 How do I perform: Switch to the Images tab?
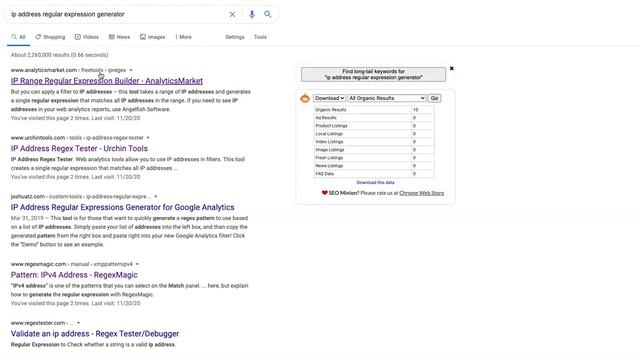click(x=153, y=37)
